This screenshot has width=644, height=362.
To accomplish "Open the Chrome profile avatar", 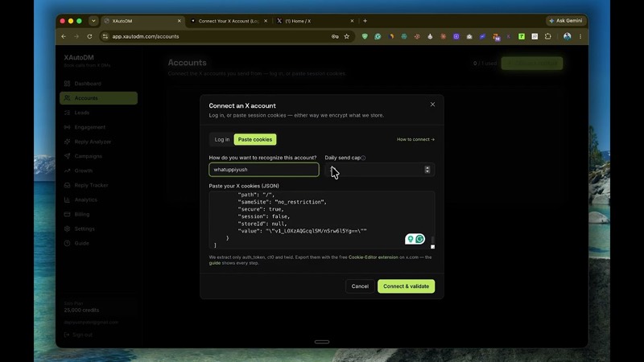I will click(568, 36).
